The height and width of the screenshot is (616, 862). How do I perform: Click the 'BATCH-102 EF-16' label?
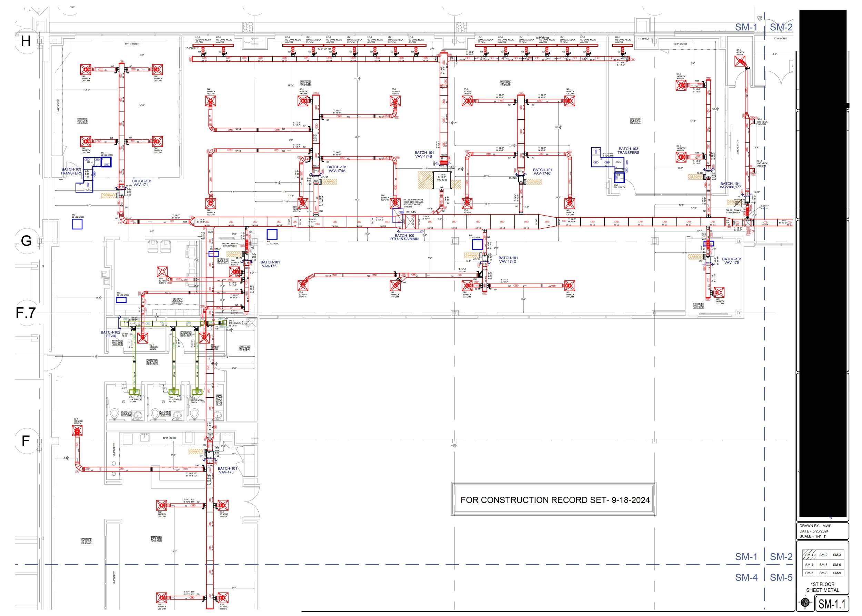click(111, 334)
